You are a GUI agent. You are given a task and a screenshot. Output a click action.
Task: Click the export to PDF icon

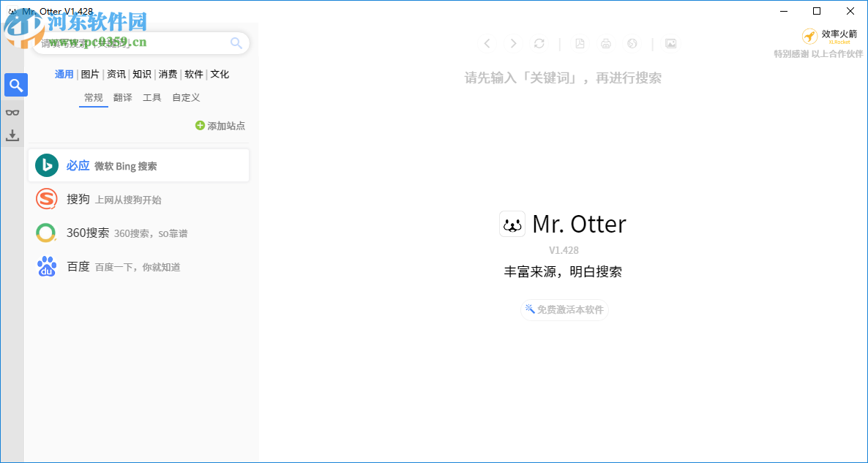(580, 43)
